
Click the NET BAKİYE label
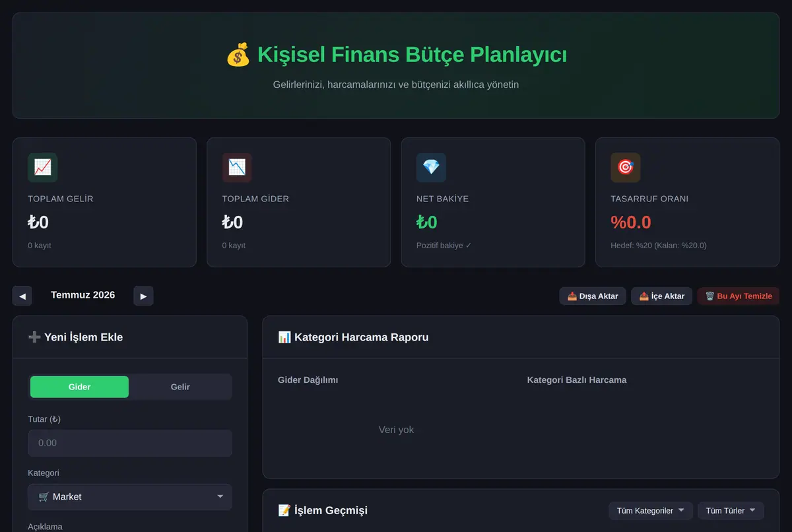(x=443, y=199)
